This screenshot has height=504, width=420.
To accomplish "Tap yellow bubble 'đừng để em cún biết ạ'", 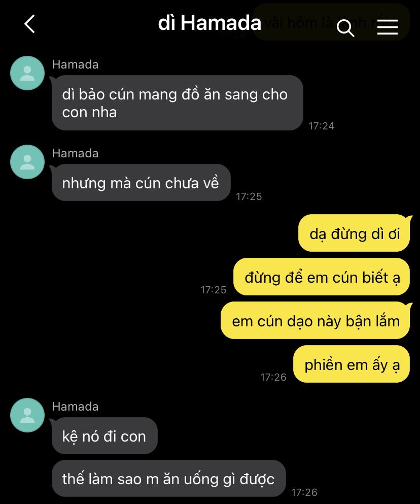I will pos(322,277).
